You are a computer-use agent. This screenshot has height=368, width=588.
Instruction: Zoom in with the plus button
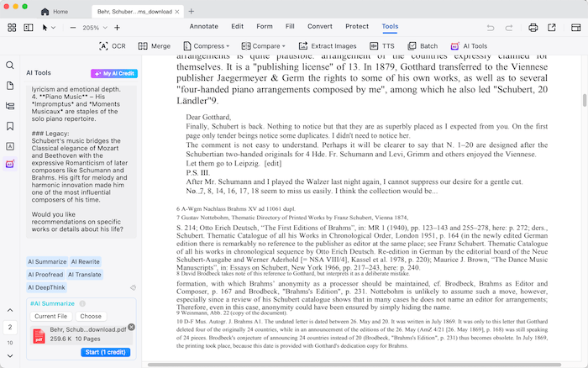tap(117, 28)
